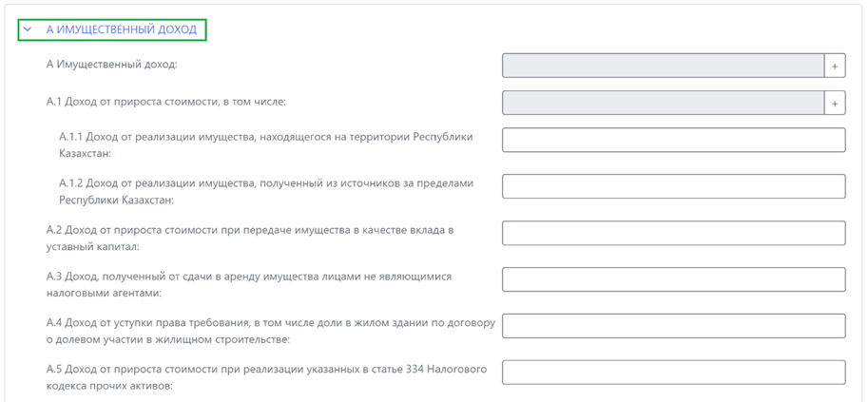The image size is (868, 402).
Task: Click the А.1.2 label about источников за пределами
Action: click(x=266, y=191)
